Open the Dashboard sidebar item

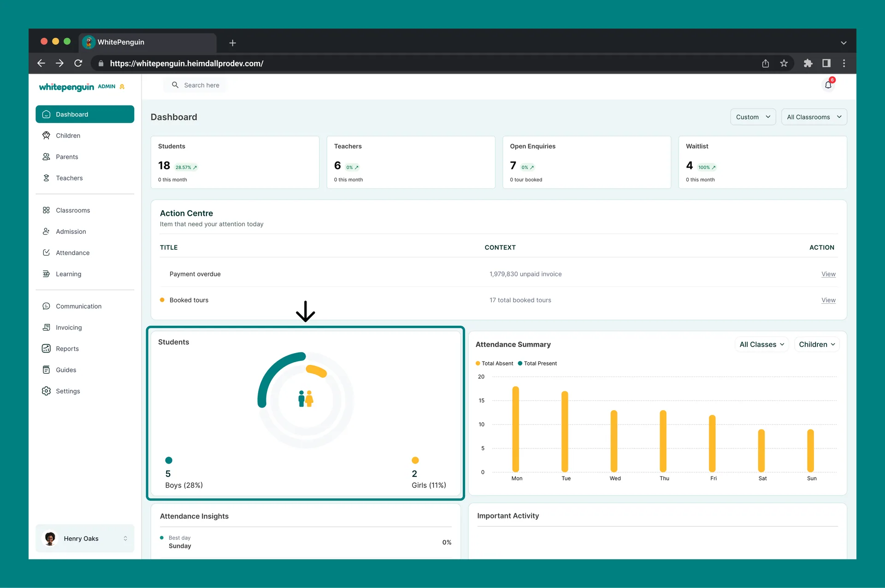85,114
